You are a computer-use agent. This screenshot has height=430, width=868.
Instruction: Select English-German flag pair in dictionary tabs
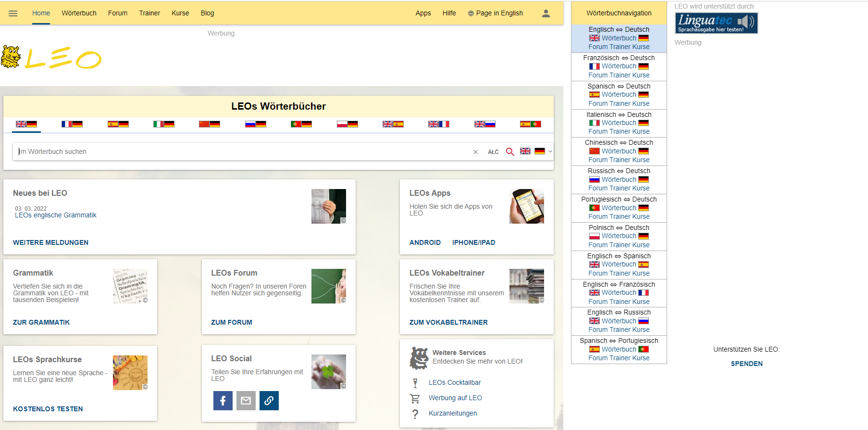click(x=26, y=124)
